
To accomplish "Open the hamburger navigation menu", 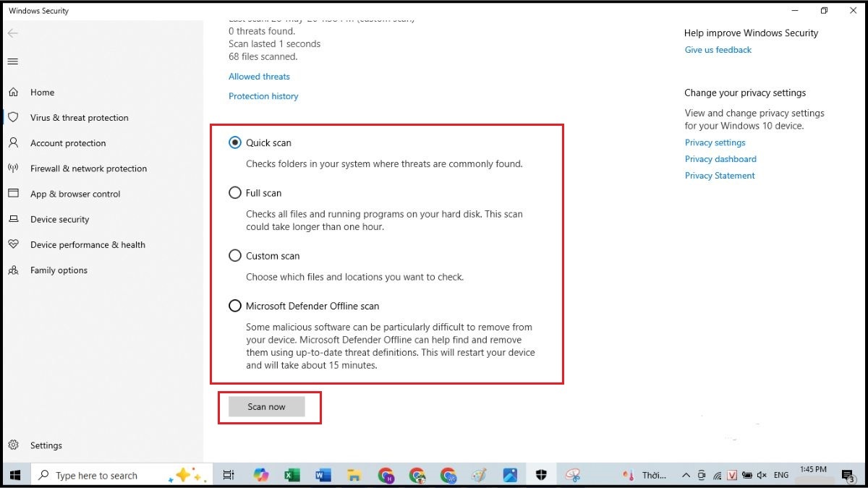I will click(x=12, y=61).
